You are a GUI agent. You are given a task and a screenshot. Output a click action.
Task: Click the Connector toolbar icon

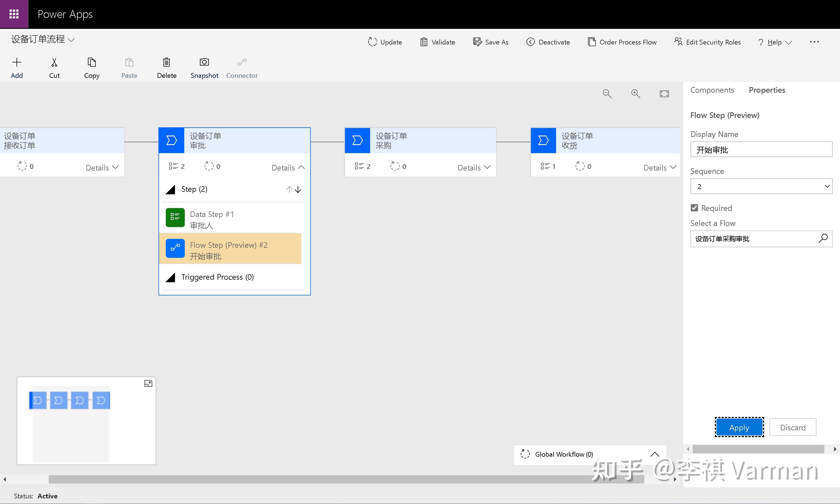242,62
